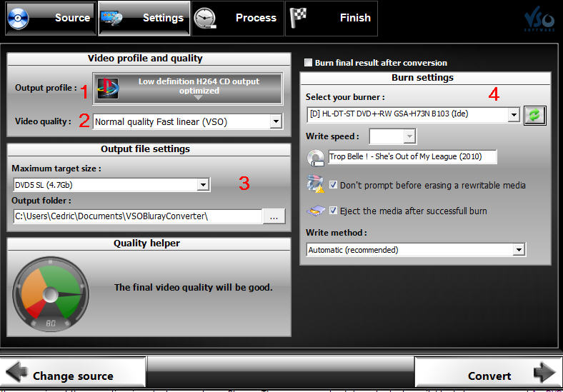Click the left arrow on Change source
563x392 pixels.
click(16, 372)
